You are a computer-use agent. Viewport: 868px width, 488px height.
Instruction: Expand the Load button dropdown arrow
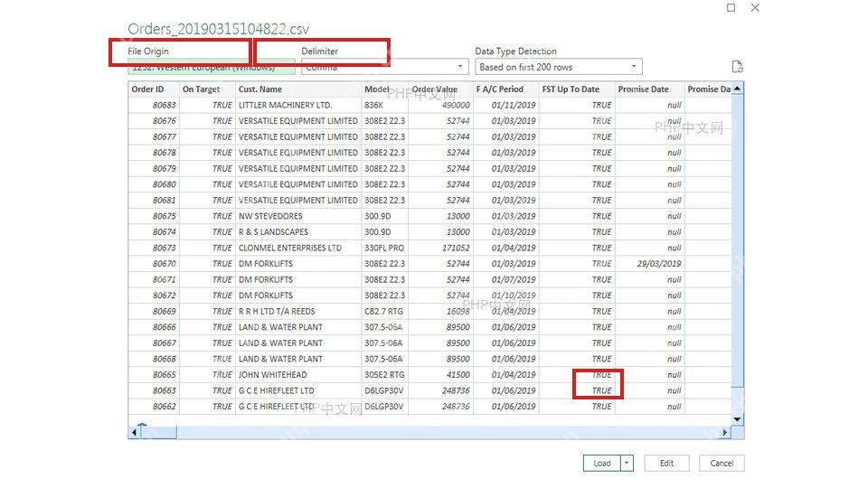pyautogui.click(x=627, y=463)
